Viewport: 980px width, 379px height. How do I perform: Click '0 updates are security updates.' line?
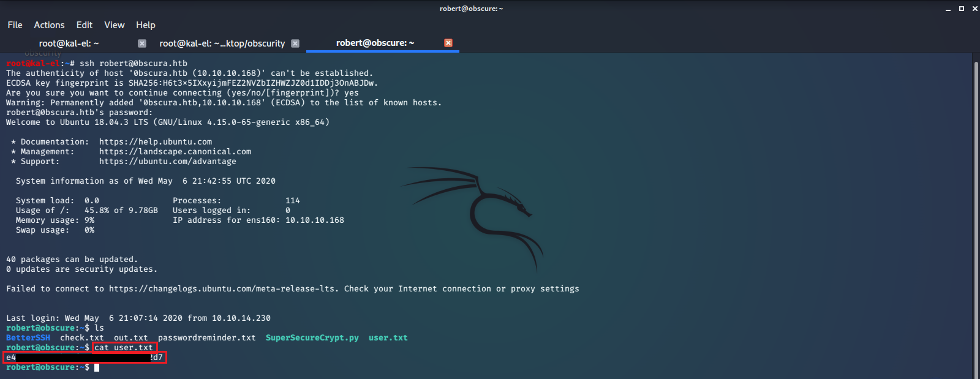82,269
